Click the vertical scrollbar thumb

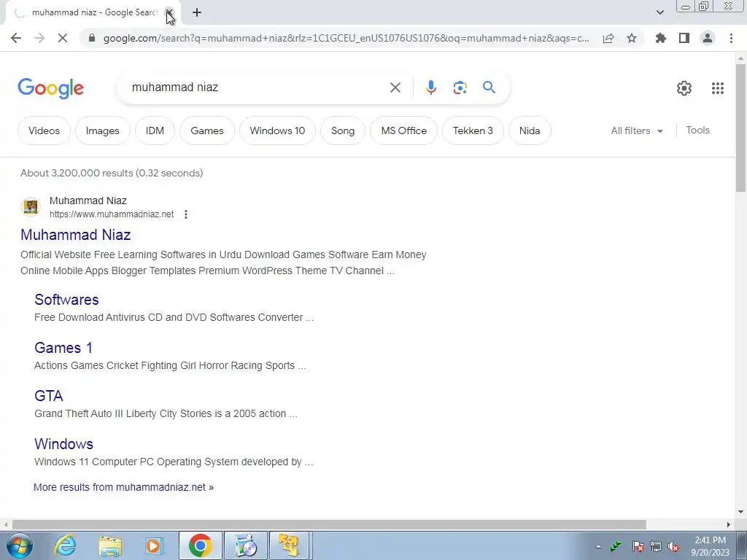pos(740,128)
